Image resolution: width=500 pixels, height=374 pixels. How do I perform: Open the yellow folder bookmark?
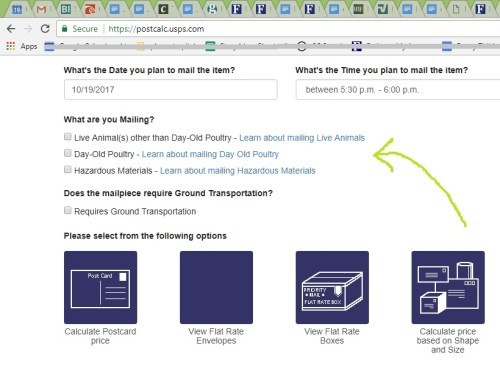[141, 46]
